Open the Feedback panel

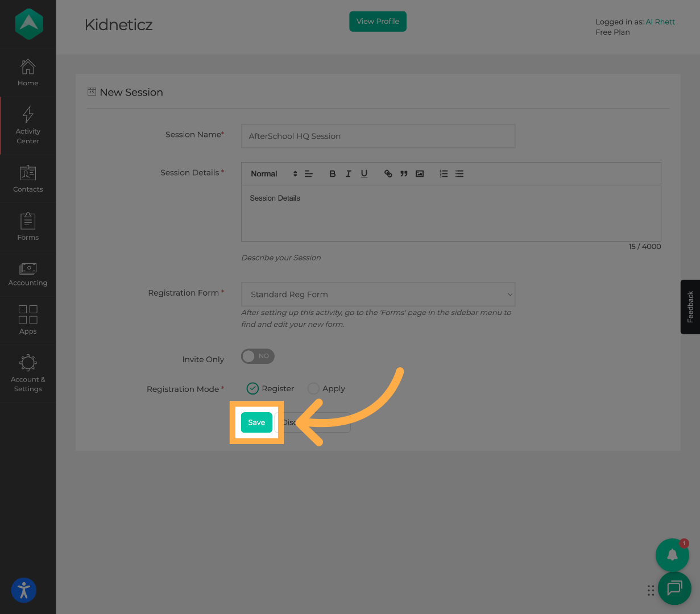(x=690, y=307)
